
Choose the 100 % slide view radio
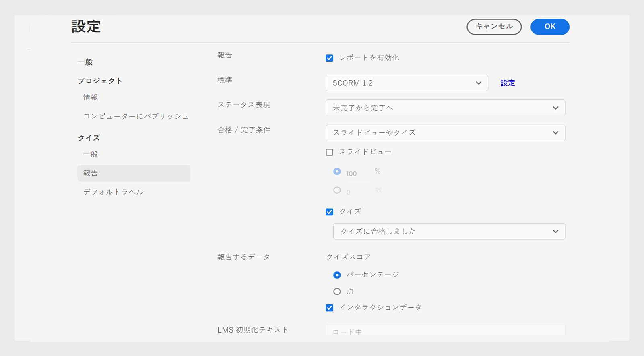pos(337,172)
